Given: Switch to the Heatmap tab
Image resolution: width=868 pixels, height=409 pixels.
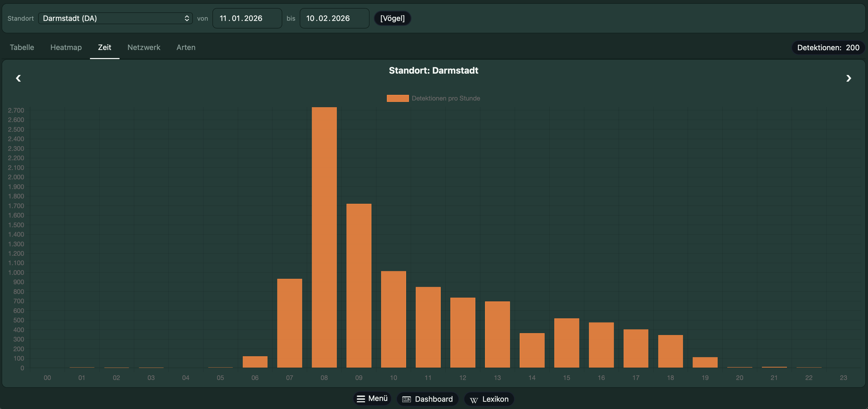Looking at the screenshot, I should [66, 47].
